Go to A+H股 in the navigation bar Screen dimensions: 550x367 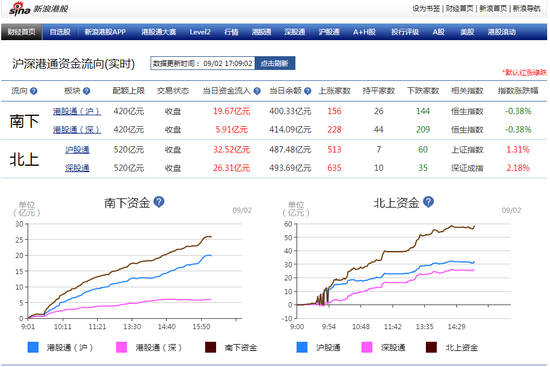[364, 32]
